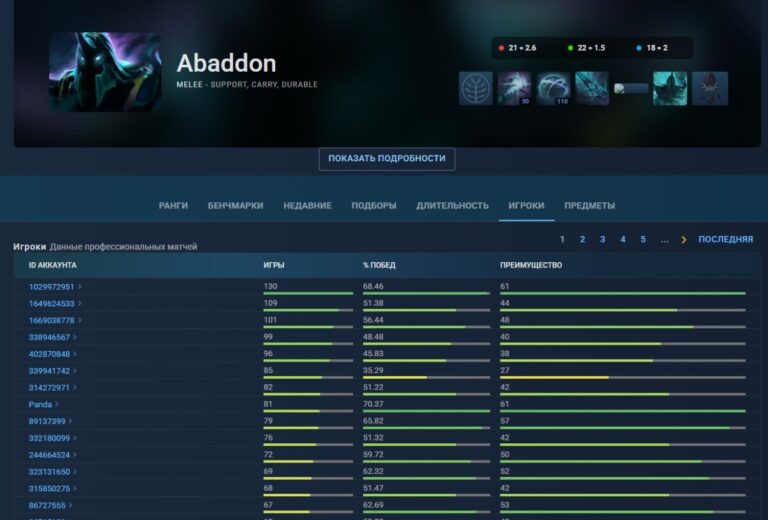Click win percent value 45.83

click(373, 354)
